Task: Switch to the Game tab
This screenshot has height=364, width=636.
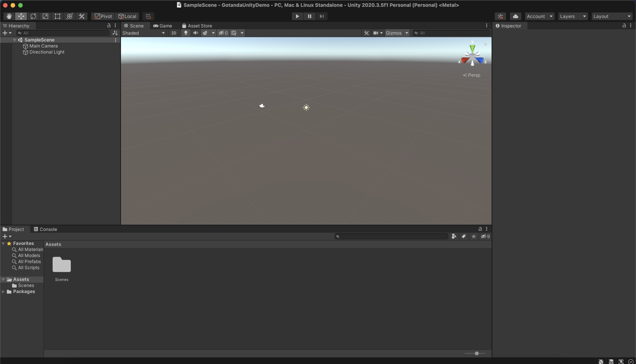Action: [x=163, y=26]
